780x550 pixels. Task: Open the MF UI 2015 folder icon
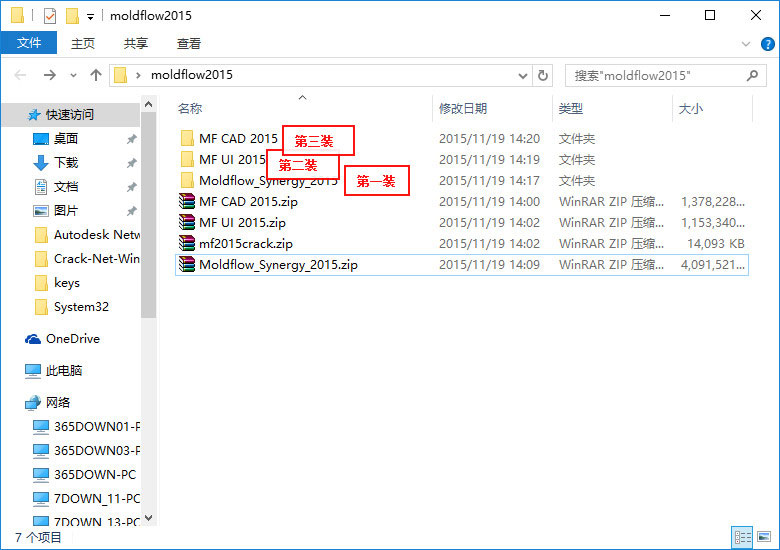click(188, 160)
